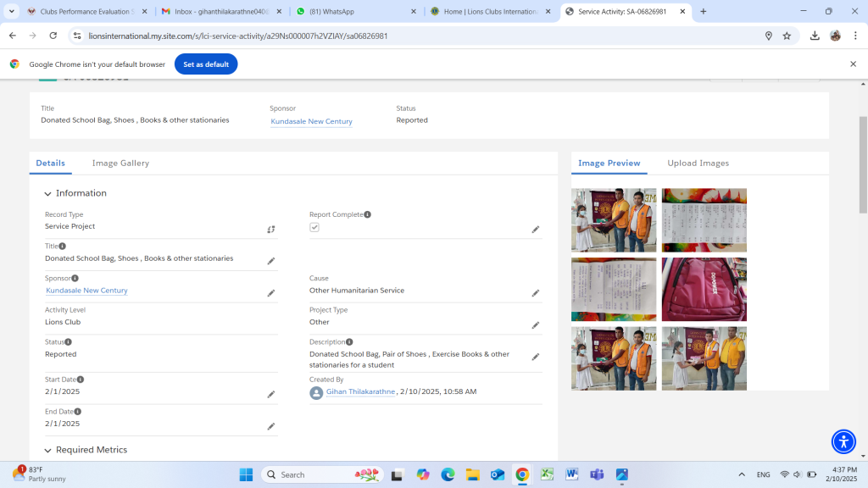Click the taskbar Search box
This screenshot has width=868, height=488.
pyautogui.click(x=322, y=474)
